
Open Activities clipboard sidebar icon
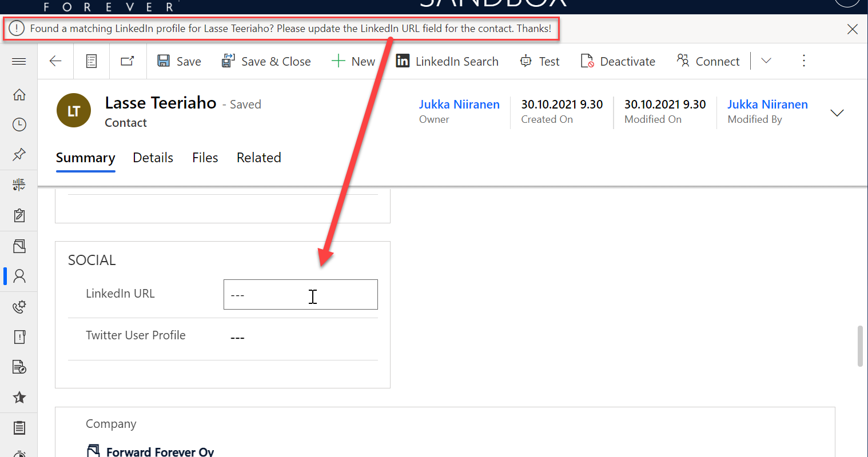[19, 215]
